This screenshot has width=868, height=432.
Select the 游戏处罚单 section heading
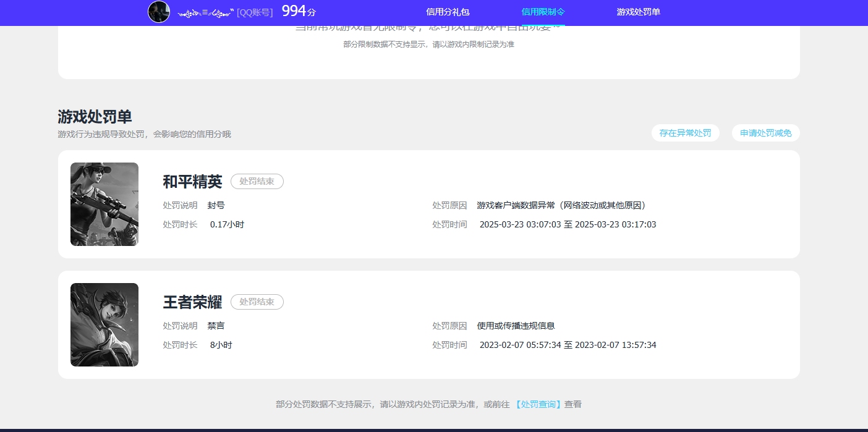tap(95, 117)
